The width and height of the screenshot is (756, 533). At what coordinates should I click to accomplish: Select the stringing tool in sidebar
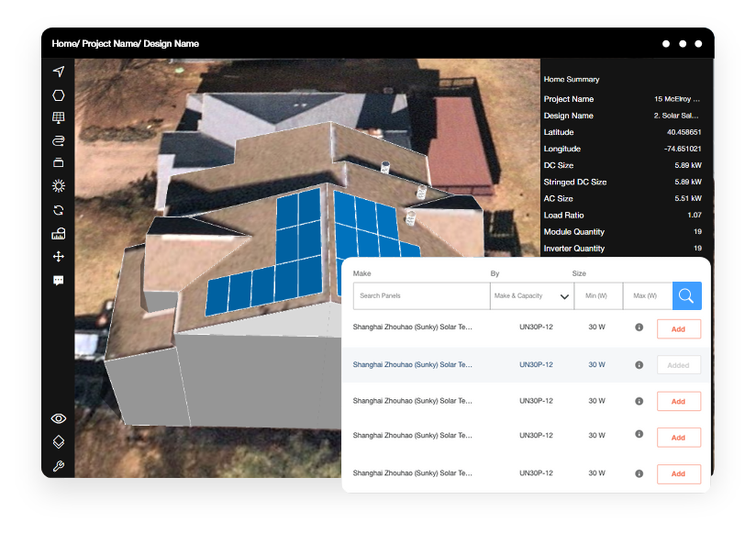[x=59, y=140]
